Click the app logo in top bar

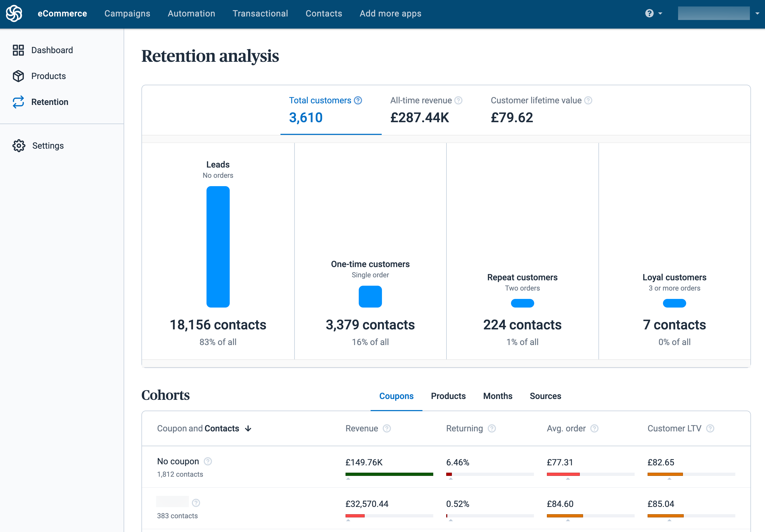pos(14,13)
